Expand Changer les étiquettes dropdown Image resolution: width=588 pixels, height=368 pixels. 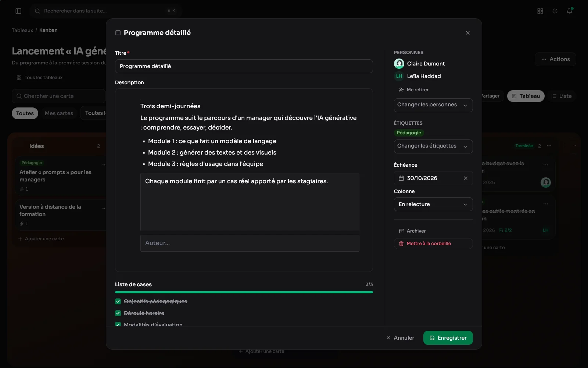click(x=433, y=146)
